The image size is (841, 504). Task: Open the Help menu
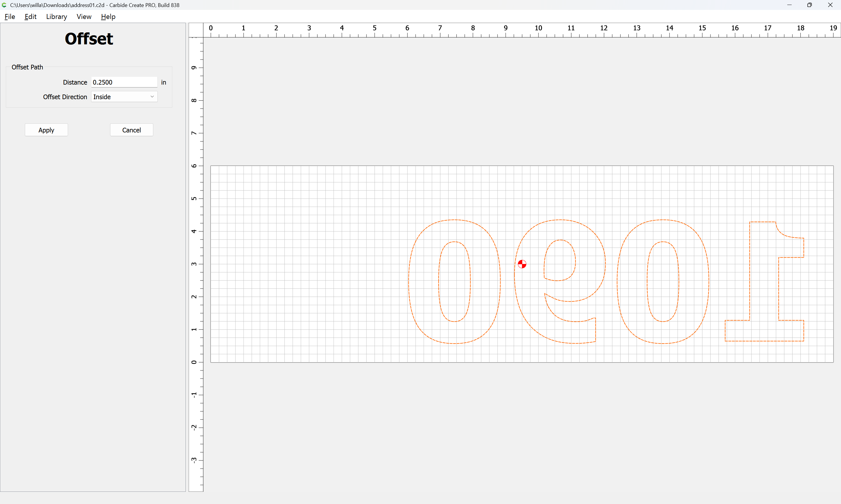pos(108,17)
